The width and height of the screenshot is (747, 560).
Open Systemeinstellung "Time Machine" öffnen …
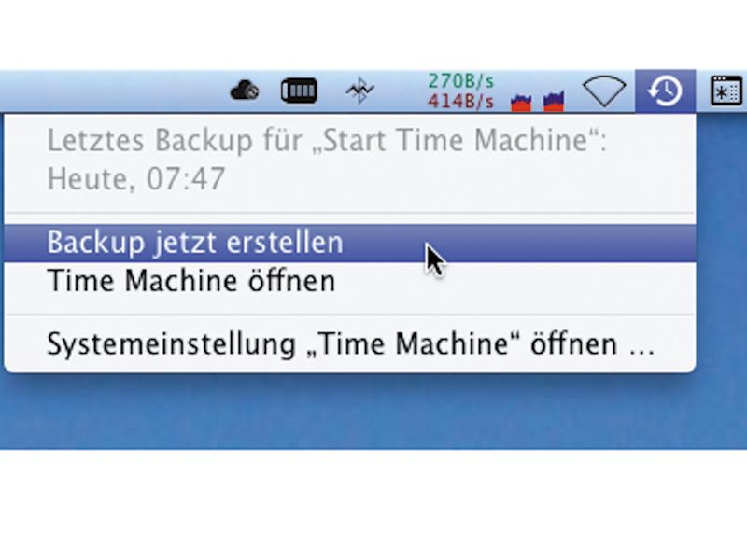[349, 343]
